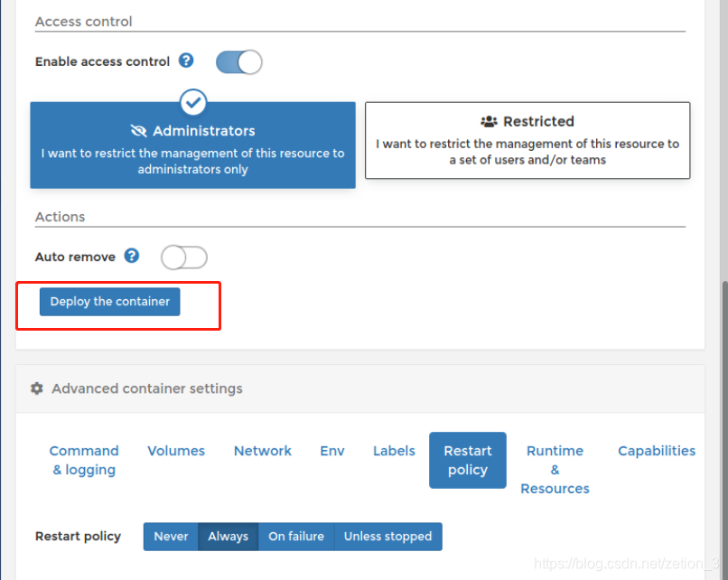Viewport: 728px width, 580px height.
Task: Open the Labels tab
Action: (394, 451)
